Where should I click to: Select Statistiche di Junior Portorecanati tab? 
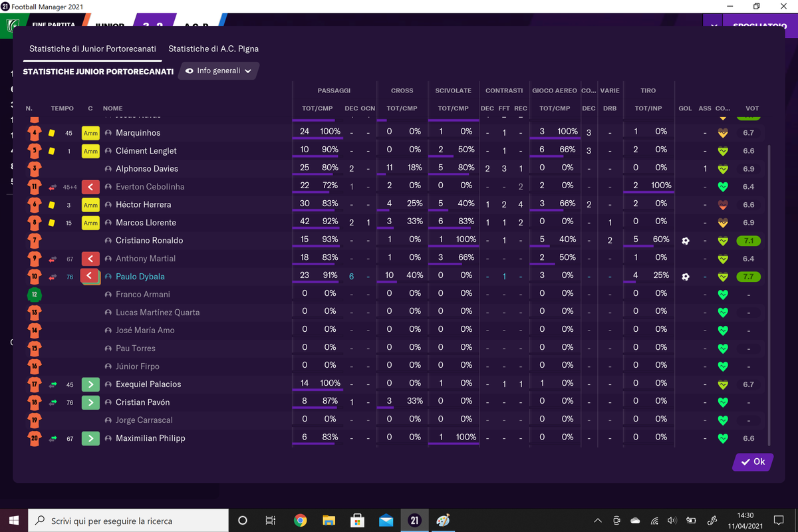pyautogui.click(x=92, y=49)
